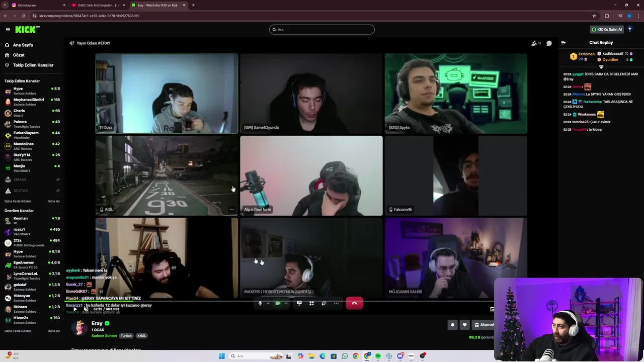Viewport: 644px width, 362px height.
Task: Expand the gift leaderboard chevron
Action: tap(601, 66)
